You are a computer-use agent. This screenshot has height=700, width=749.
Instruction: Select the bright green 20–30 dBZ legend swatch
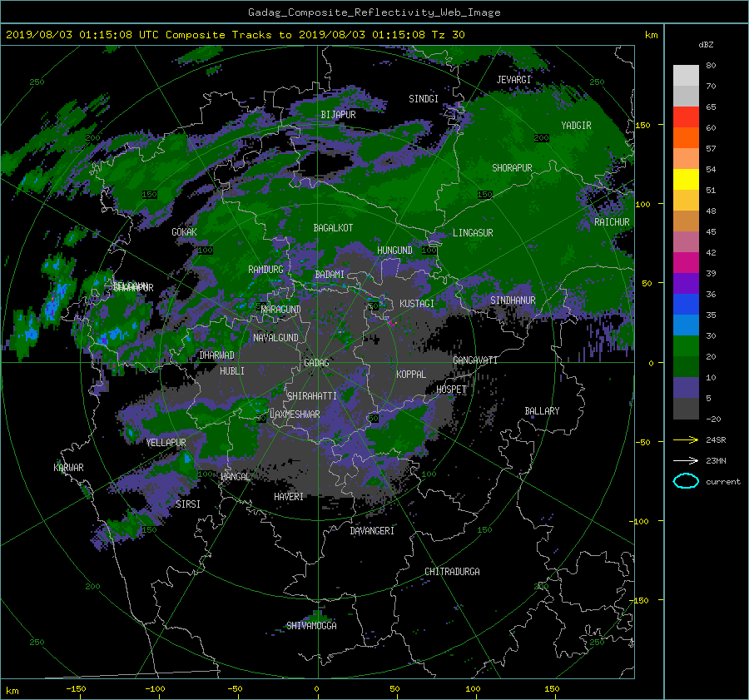pyautogui.click(x=686, y=346)
